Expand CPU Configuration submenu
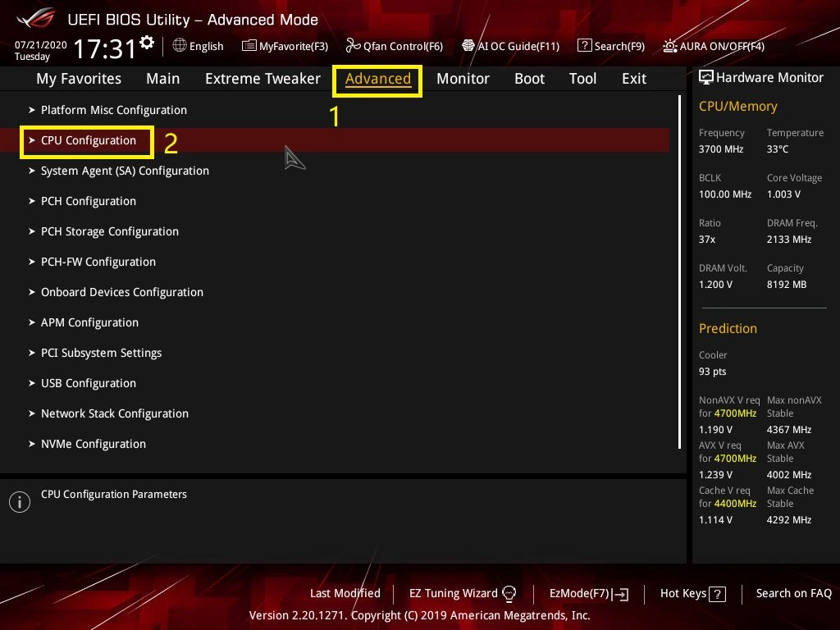This screenshot has height=630, width=840. pyautogui.click(x=89, y=140)
